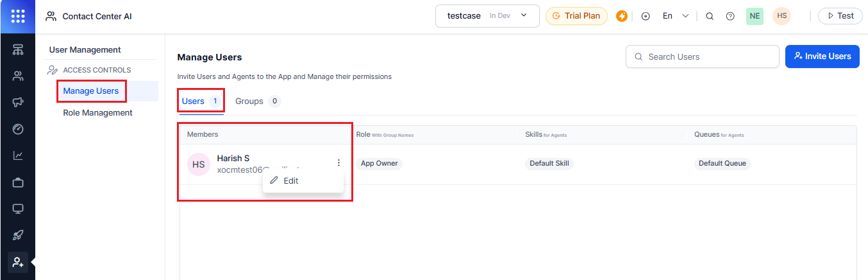The width and height of the screenshot is (868, 280).
Task: Open the analytics line chart icon
Action: pyautogui.click(x=18, y=155)
